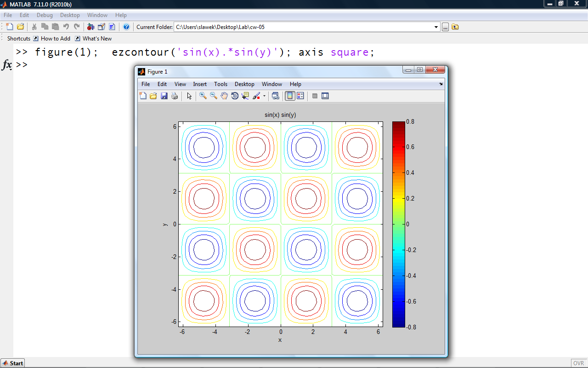Open MATLAB Help question mark icon
The width and height of the screenshot is (588, 368).
(x=126, y=27)
